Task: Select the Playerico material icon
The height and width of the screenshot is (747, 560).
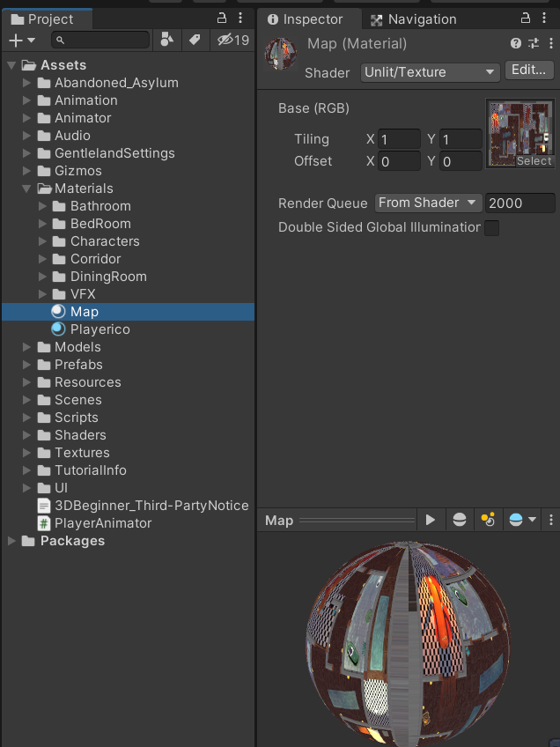Action: pos(58,329)
